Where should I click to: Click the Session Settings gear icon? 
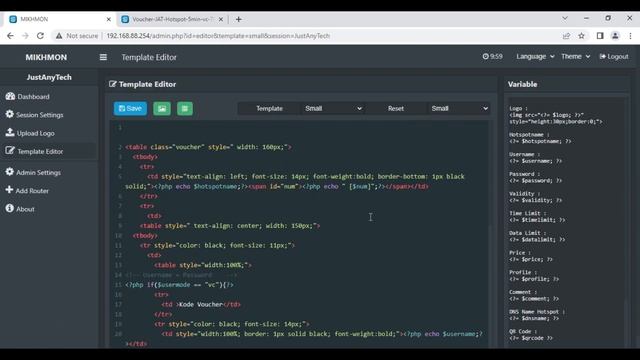point(9,114)
